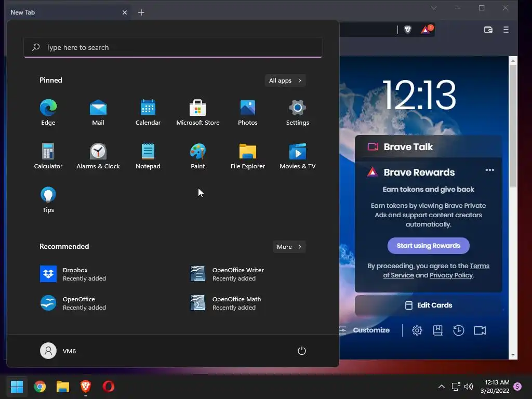This screenshot has width=532, height=399.
Task: Expand More recommended items
Action: [x=289, y=247]
